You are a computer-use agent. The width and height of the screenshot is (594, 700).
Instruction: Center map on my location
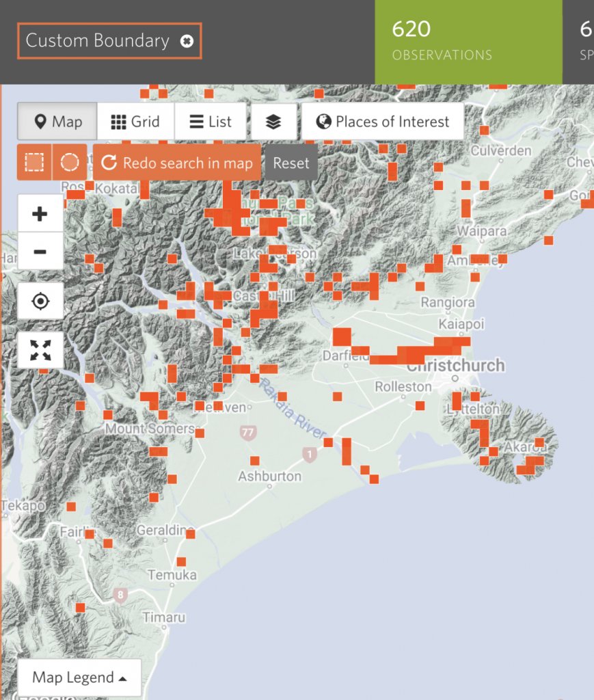(x=40, y=301)
